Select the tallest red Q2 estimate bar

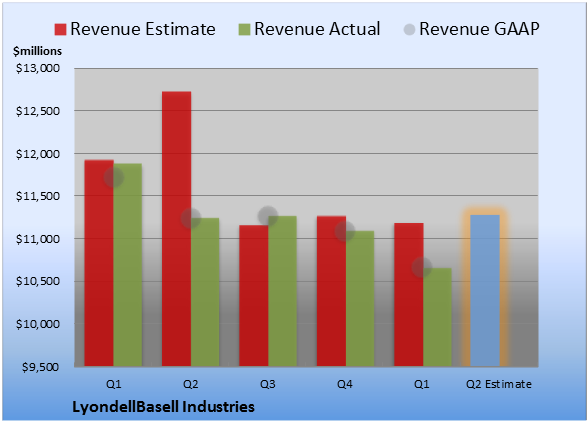176,229
